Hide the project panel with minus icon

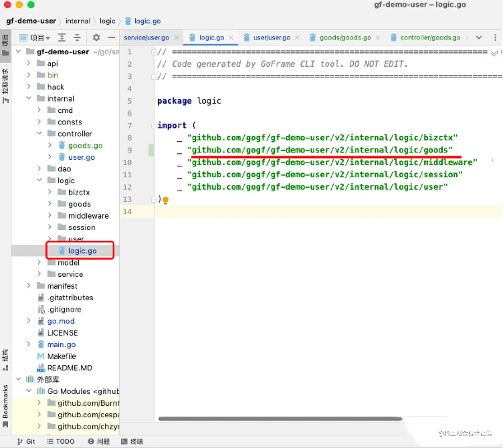(111, 38)
